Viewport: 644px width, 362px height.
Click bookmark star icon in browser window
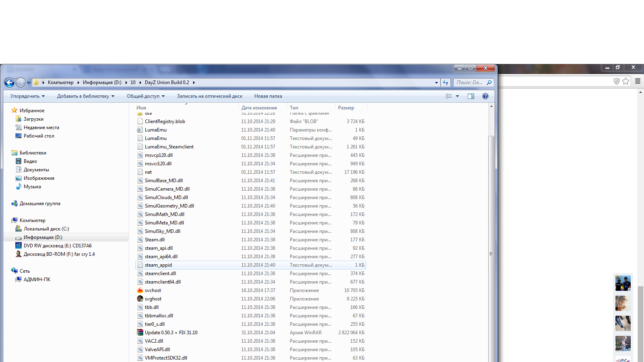(625, 81)
